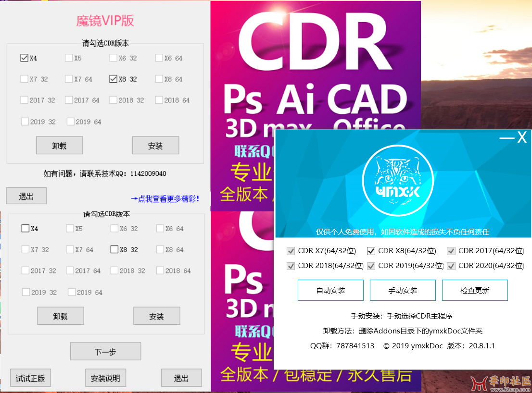The height and width of the screenshot is (393, 532).
Task: Open the 点我查看更多精彩 link
Action: (165, 199)
